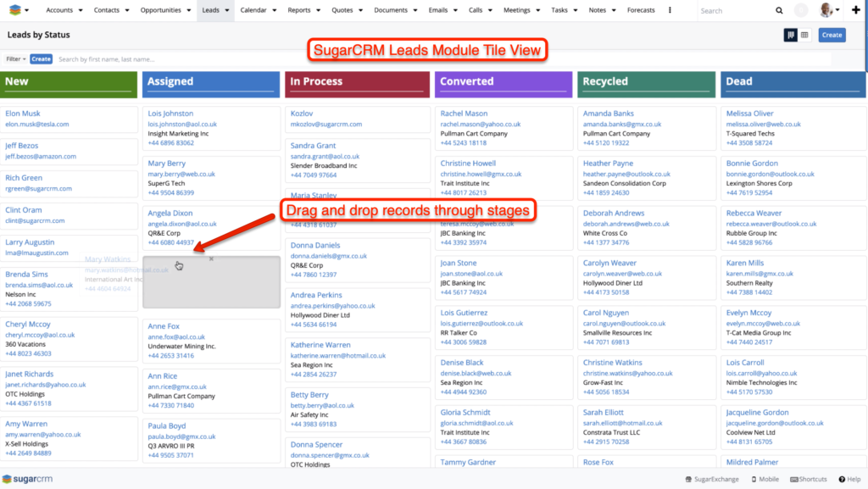Switch to list view
The height and width of the screenshot is (489, 868).
[804, 35]
